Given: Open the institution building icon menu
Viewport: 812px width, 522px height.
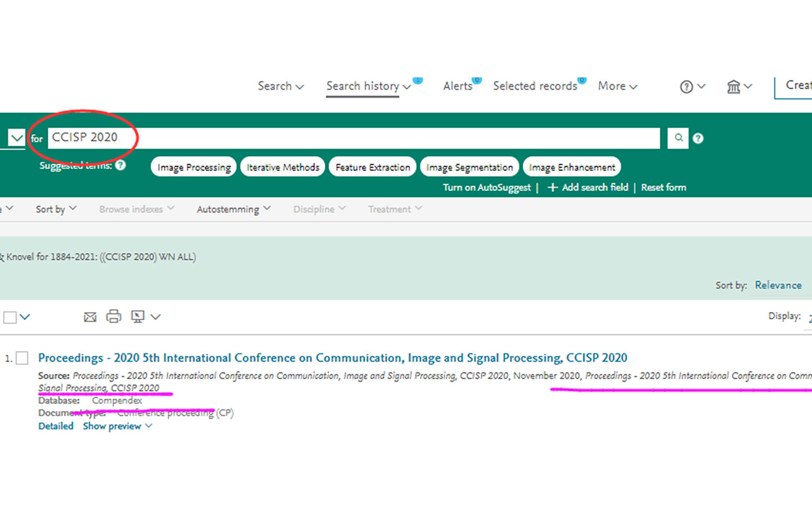Looking at the screenshot, I should coord(734,87).
